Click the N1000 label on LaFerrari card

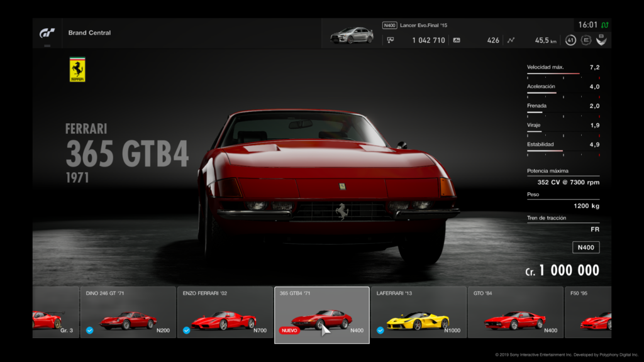[452, 331]
